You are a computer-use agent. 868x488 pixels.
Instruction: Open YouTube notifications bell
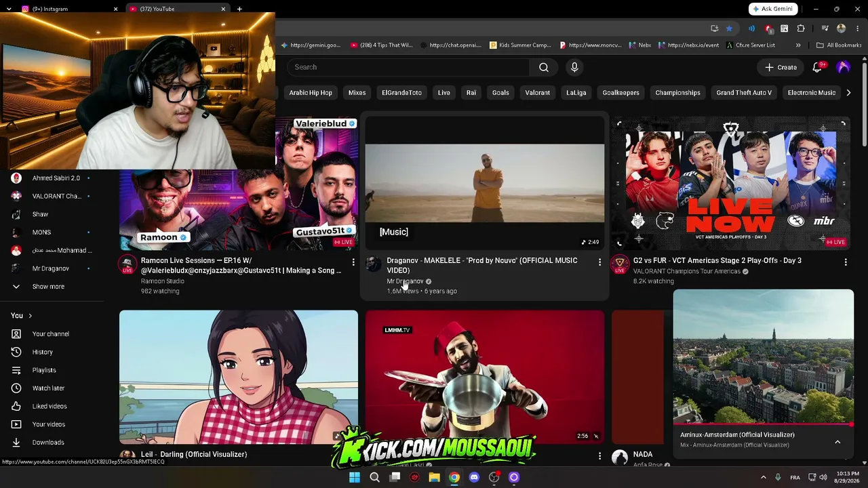point(817,67)
